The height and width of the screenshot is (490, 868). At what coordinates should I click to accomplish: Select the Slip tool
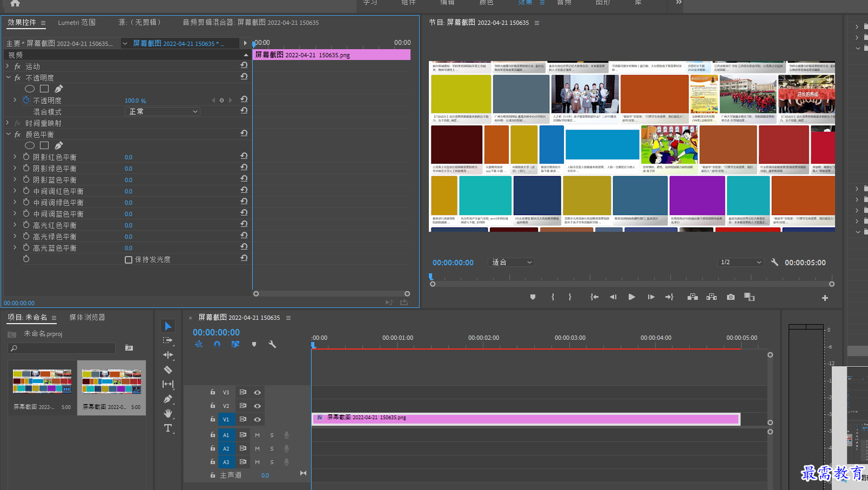[x=168, y=384]
